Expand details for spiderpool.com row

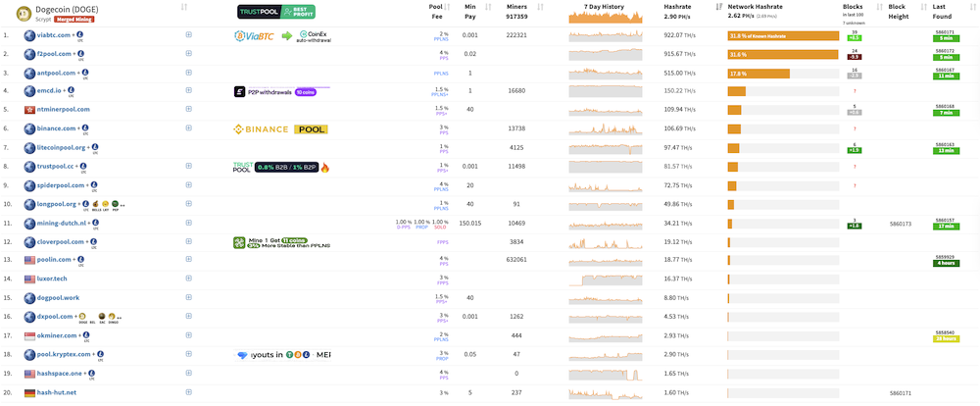(x=188, y=185)
